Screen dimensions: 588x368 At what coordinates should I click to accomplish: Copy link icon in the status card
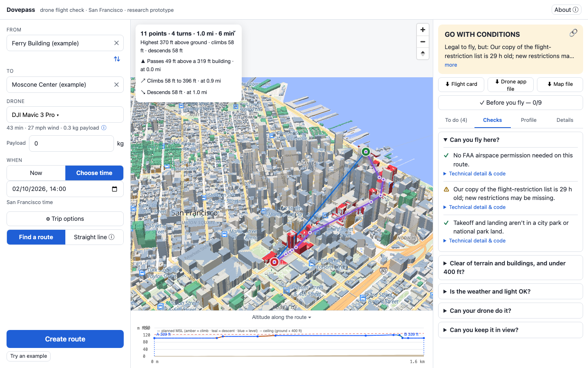tap(573, 33)
